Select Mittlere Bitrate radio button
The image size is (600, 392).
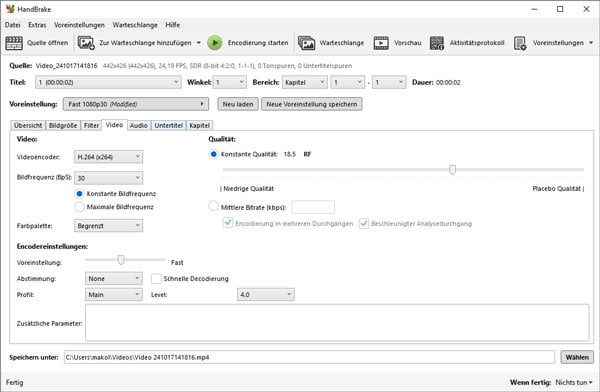pos(214,206)
